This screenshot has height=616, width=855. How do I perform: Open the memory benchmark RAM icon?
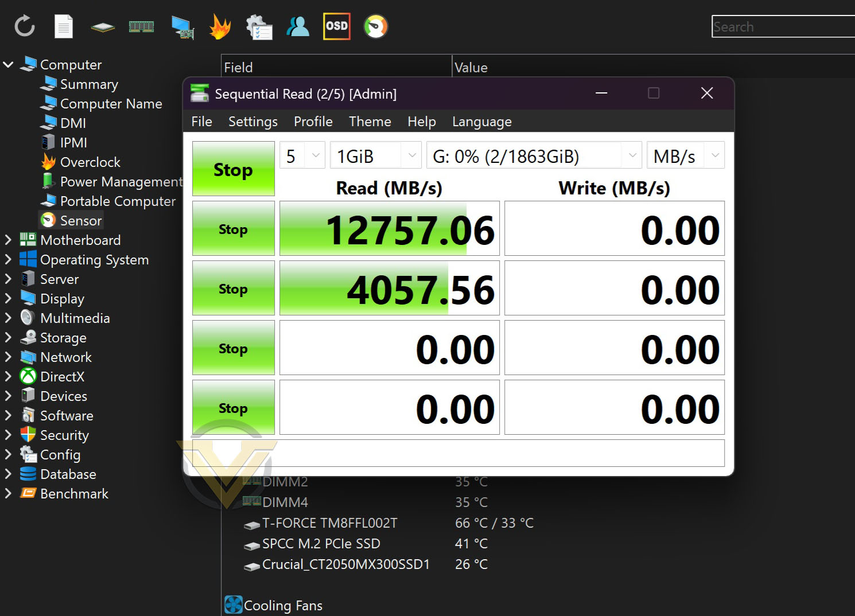pyautogui.click(x=141, y=26)
